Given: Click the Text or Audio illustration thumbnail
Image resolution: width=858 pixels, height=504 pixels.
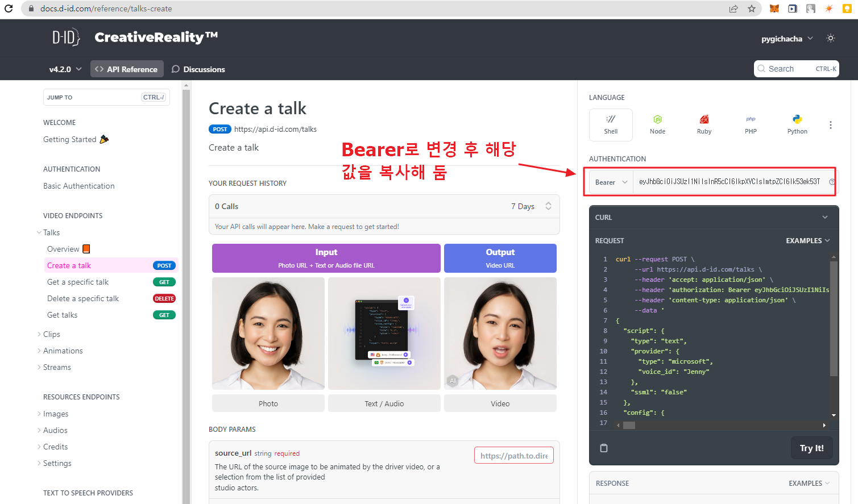Looking at the screenshot, I should coord(384,334).
